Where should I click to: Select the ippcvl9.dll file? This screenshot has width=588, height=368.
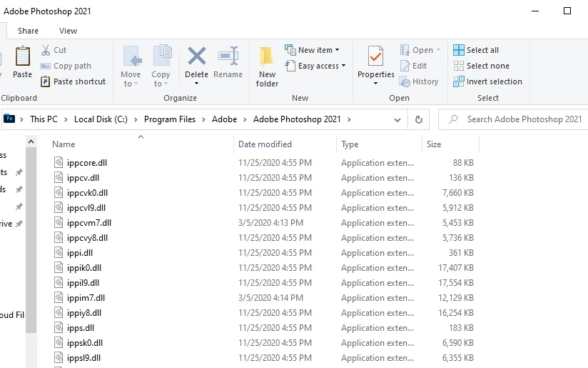(86, 208)
